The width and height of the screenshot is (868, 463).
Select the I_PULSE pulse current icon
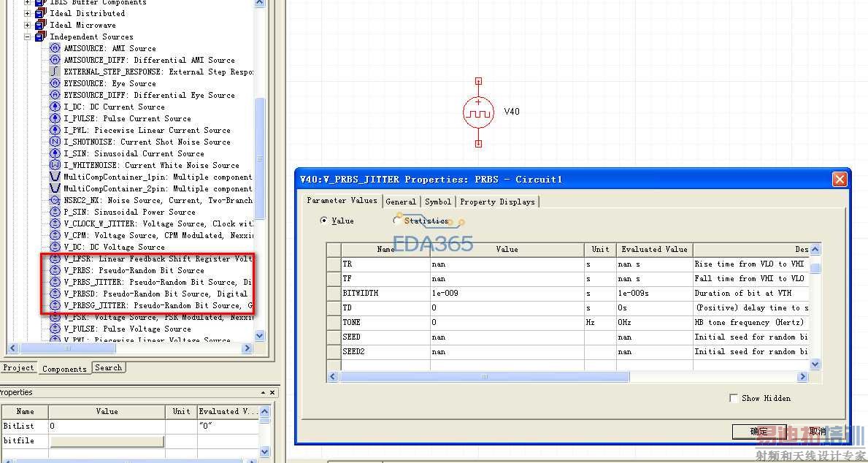pyautogui.click(x=55, y=118)
